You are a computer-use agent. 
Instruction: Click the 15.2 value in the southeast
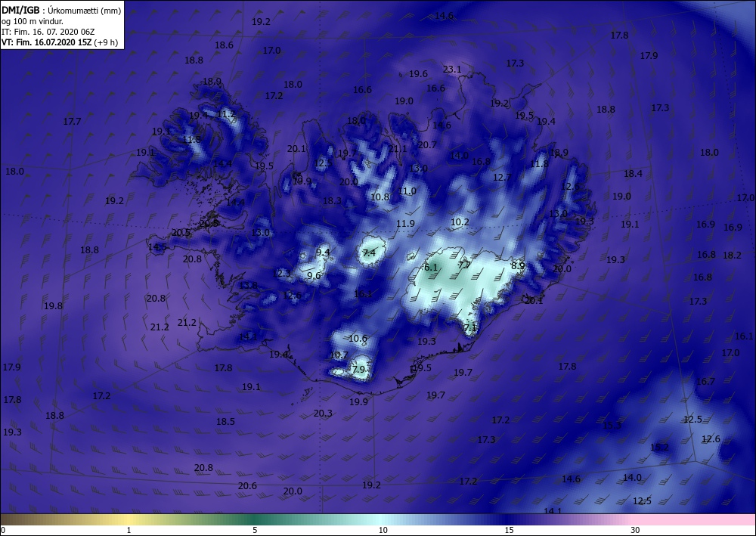659,448
